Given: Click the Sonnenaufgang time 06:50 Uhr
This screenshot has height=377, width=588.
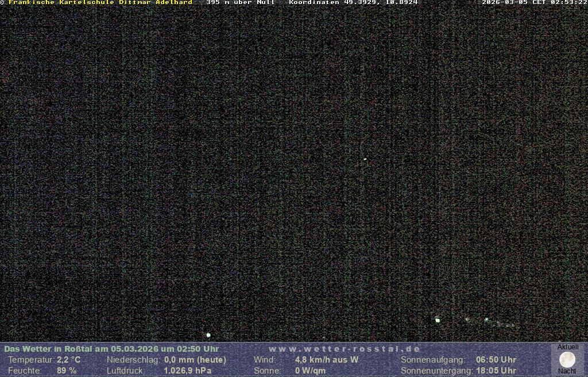Looking at the screenshot, I should (496, 360).
